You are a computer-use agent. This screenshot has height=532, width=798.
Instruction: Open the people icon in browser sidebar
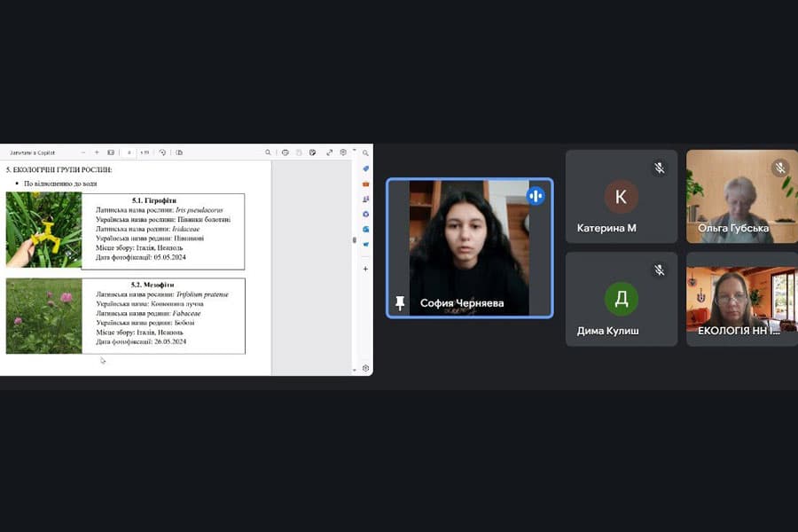(x=365, y=199)
